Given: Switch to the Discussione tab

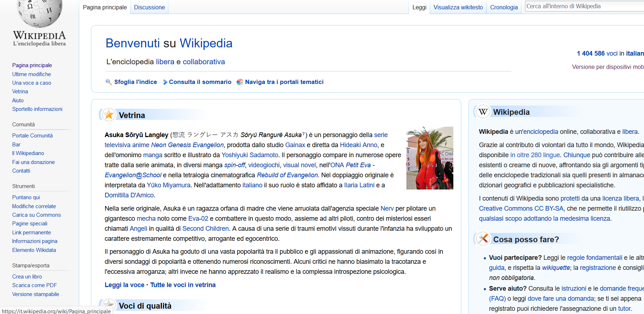Looking at the screenshot, I should pos(149,7).
